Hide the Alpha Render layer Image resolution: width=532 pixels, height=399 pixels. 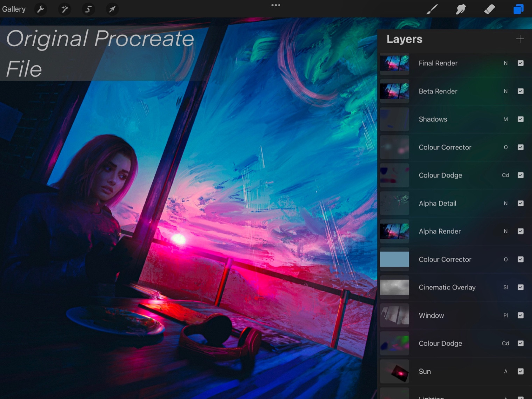(520, 231)
